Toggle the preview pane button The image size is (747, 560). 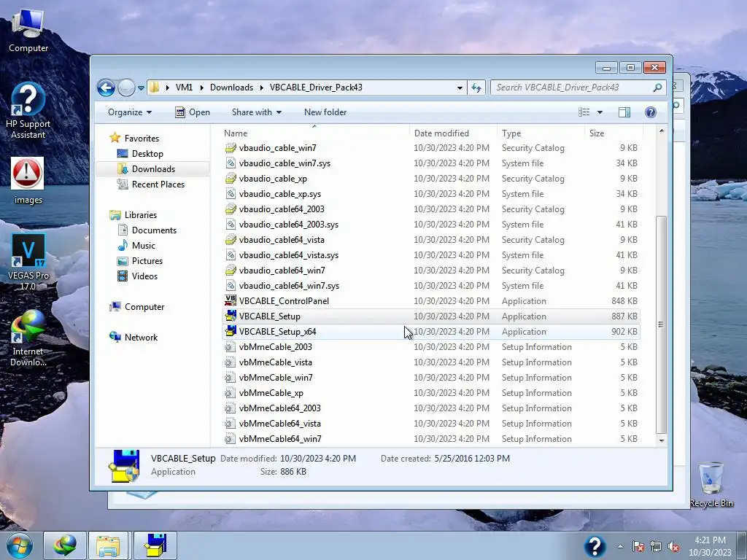pos(624,112)
